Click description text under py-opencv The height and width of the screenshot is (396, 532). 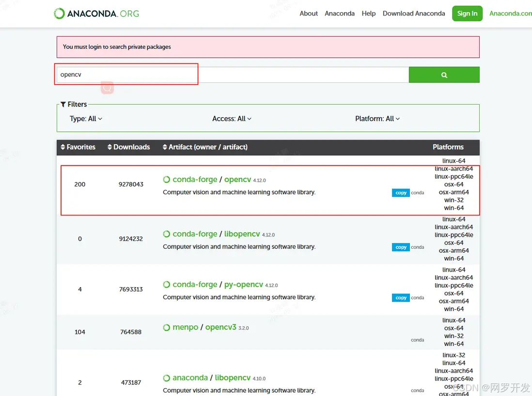(239, 297)
